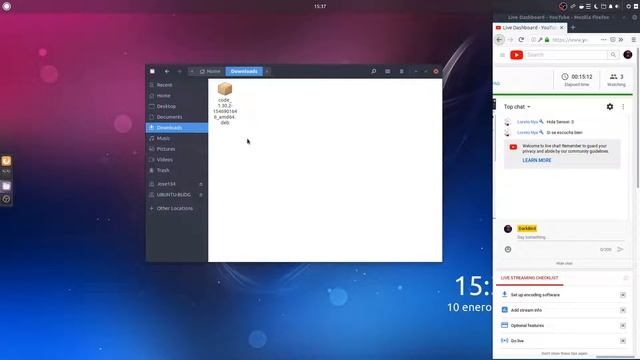
Task: Open the orange software app in the dock
Action: point(6,161)
